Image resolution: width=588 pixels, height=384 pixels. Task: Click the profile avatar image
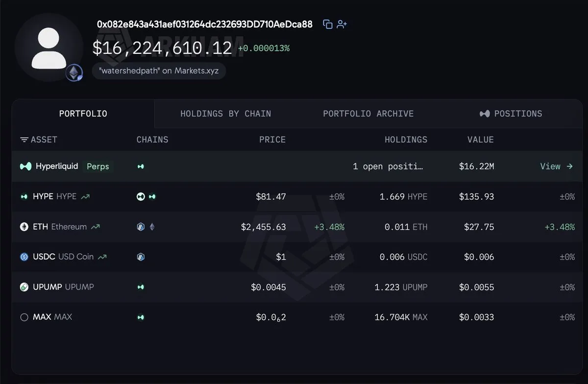click(x=49, y=48)
